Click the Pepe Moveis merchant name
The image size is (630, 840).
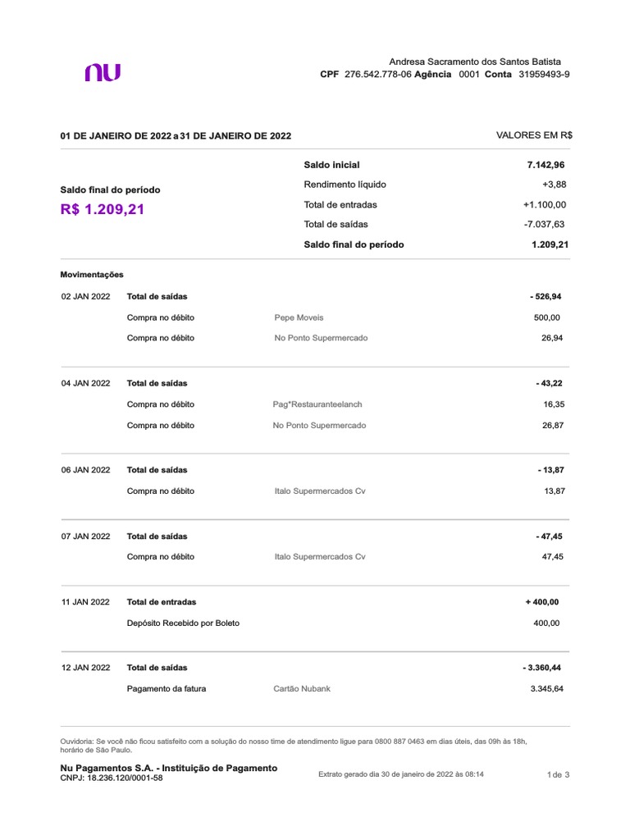(x=299, y=317)
